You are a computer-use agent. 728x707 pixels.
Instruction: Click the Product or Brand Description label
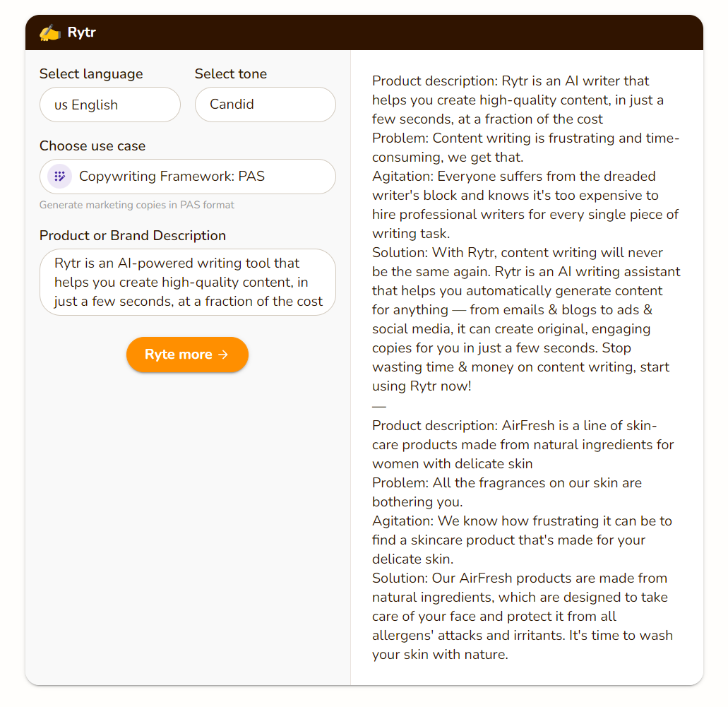click(x=133, y=236)
